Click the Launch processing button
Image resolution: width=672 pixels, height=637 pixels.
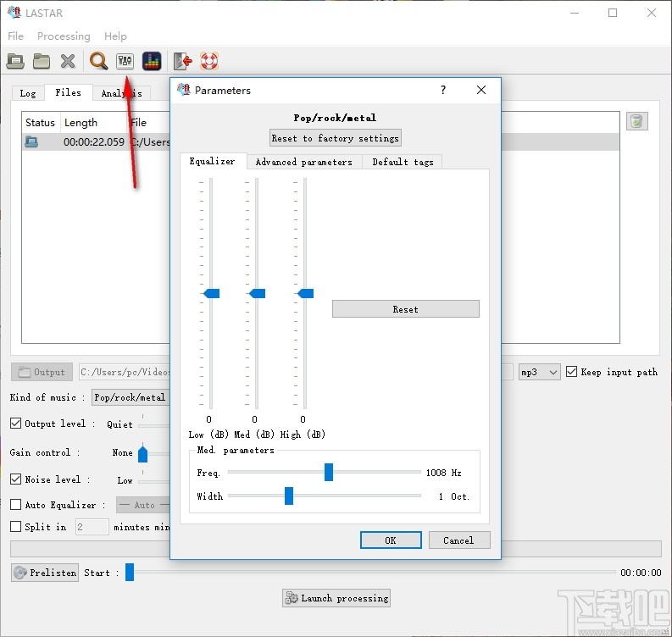[336, 597]
